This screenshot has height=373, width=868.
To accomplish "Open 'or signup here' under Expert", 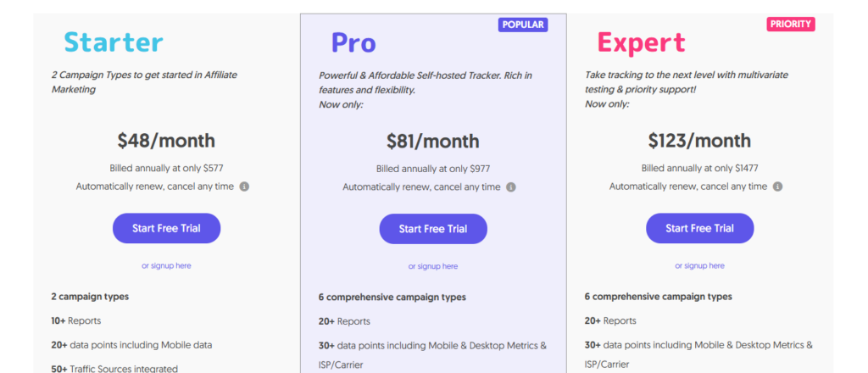I will point(699,265).
